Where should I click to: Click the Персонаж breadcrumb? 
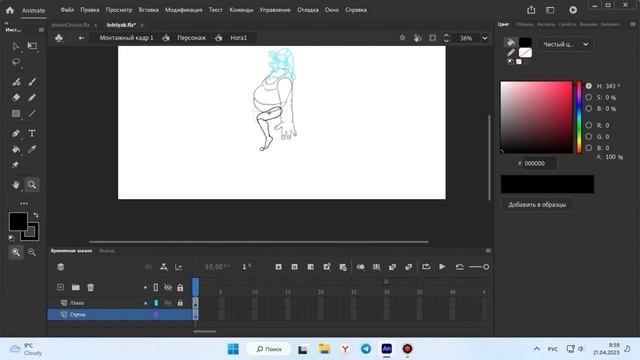191,38
